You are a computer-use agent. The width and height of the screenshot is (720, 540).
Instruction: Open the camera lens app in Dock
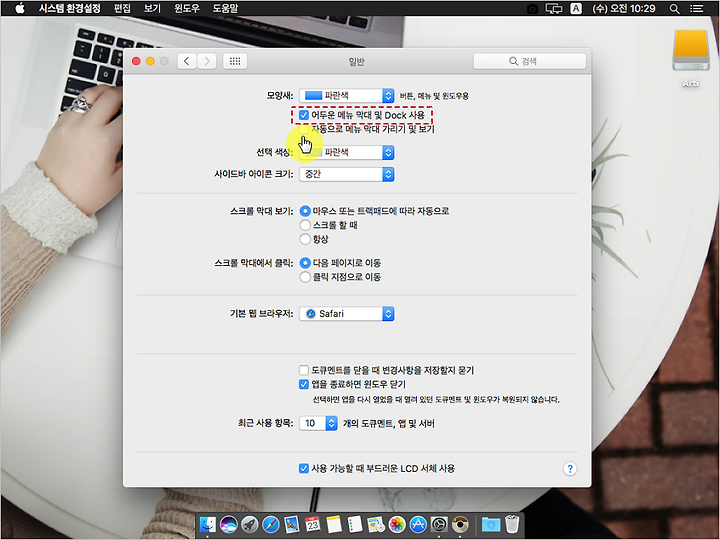[x=460, y=524]
